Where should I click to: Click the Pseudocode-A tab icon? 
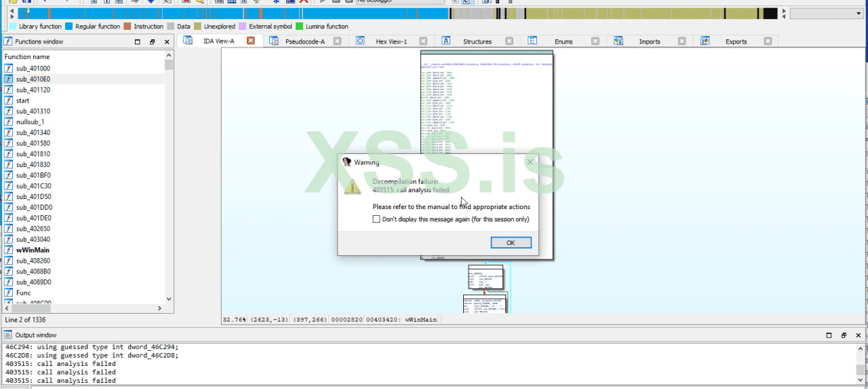274,41
